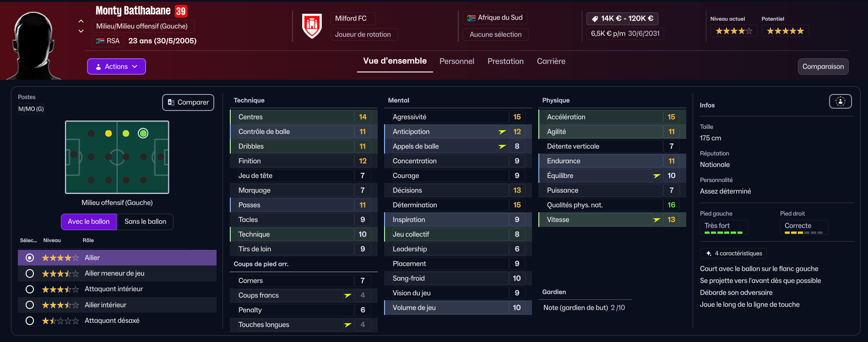The image size is (868, 342).
Task: Click the South Africa flag next to Afrique du Sud
Action: pos(471,18)
